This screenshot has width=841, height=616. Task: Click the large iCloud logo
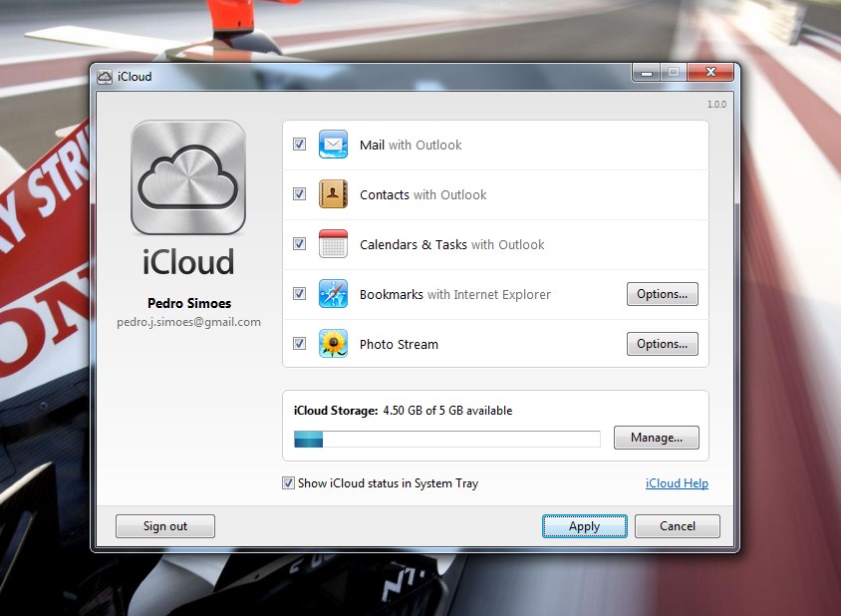tap(188, 177)
